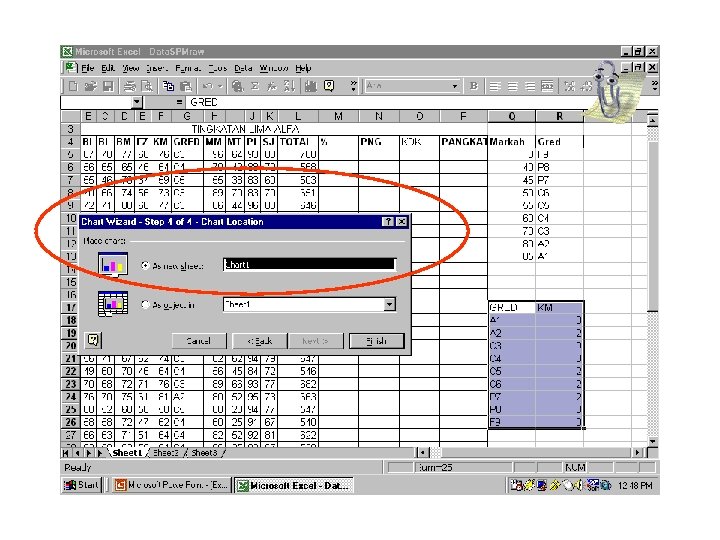Viewport: 720px width, 540px height.
Task: Click the Windows Start button
Action: click(82, 485)
